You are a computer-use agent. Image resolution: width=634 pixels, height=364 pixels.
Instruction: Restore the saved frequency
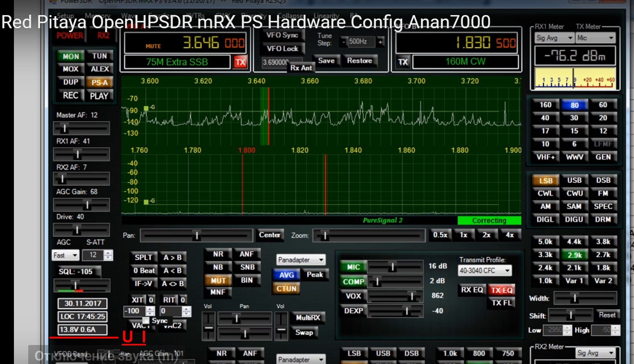click(359, 61)
